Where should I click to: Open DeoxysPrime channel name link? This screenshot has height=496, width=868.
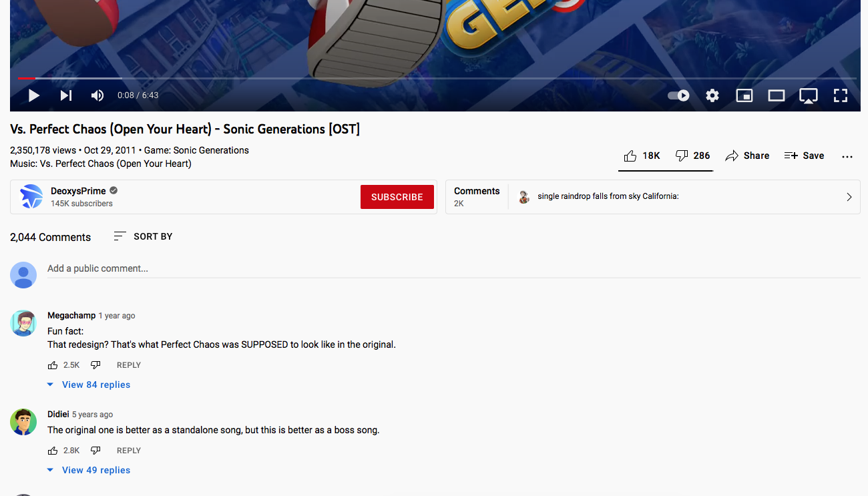pos(78,191)
